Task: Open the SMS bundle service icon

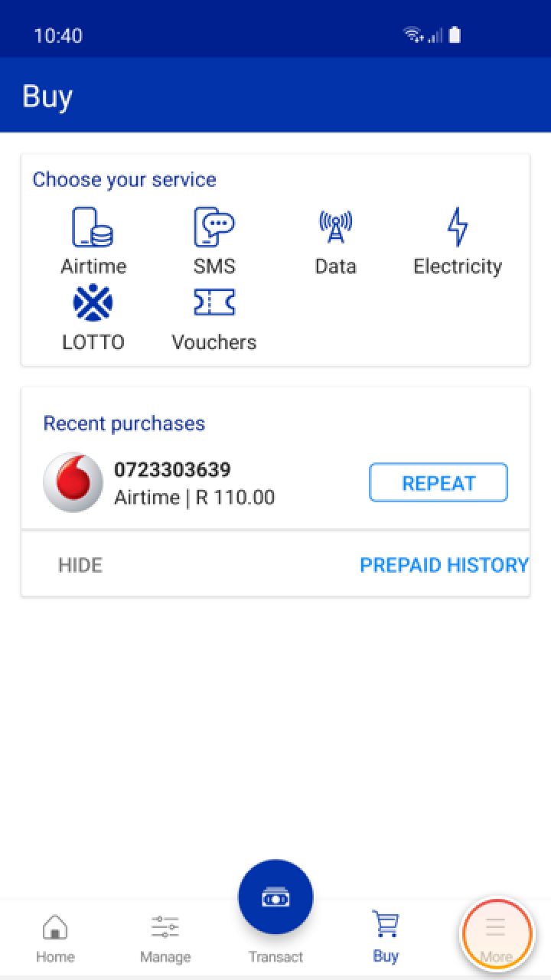Action: [x=214, y=227]
